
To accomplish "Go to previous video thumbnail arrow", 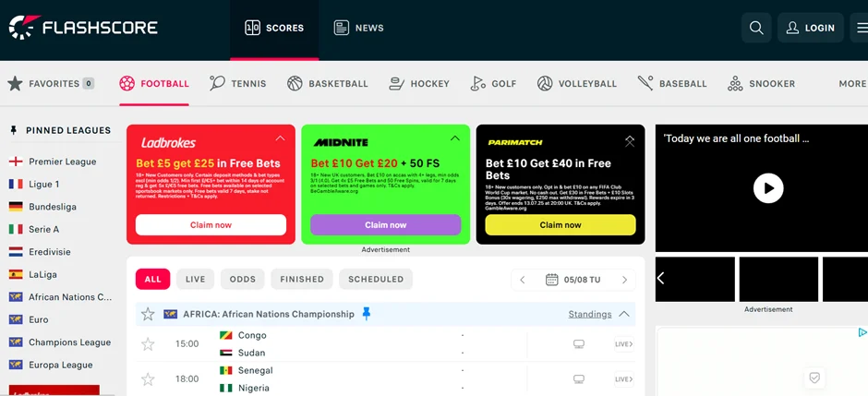I will point(661,278).
